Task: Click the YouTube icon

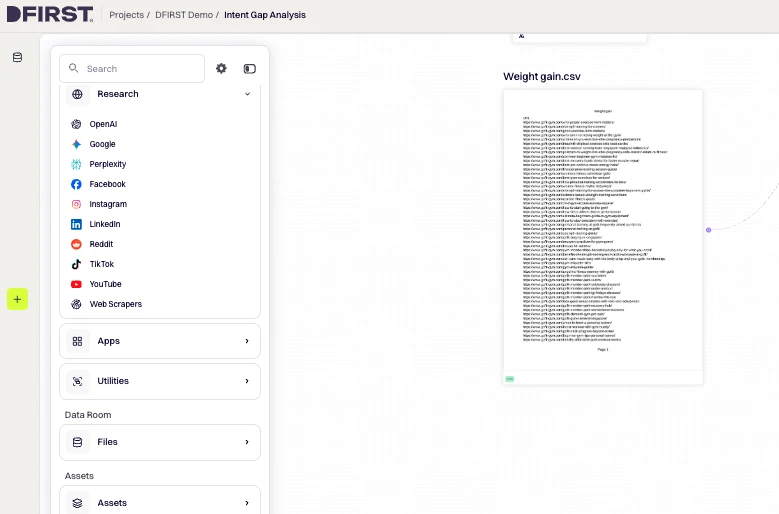Action: (x=76, y=284)
